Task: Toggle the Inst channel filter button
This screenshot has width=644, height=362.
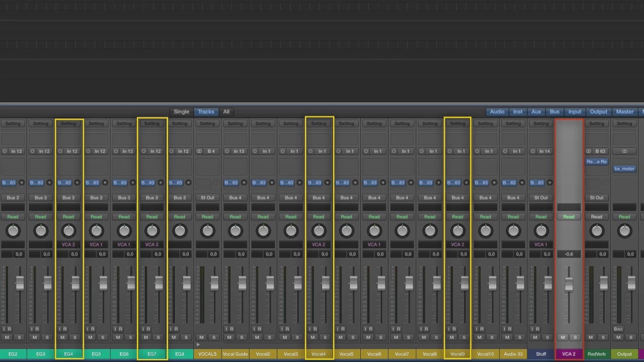Action: pos(518,112)
